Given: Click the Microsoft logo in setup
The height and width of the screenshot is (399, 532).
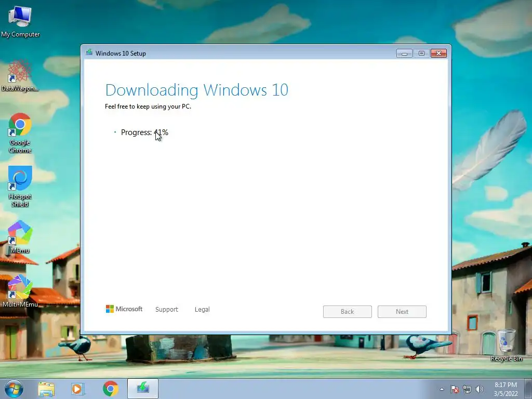Looking at the screenshot, I should pos(124,309).
